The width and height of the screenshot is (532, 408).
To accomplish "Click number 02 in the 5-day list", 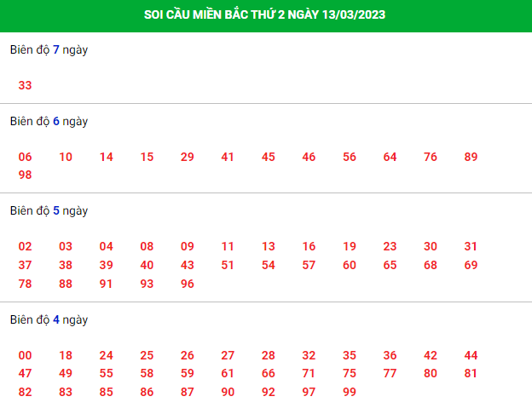I will point(25,246).
